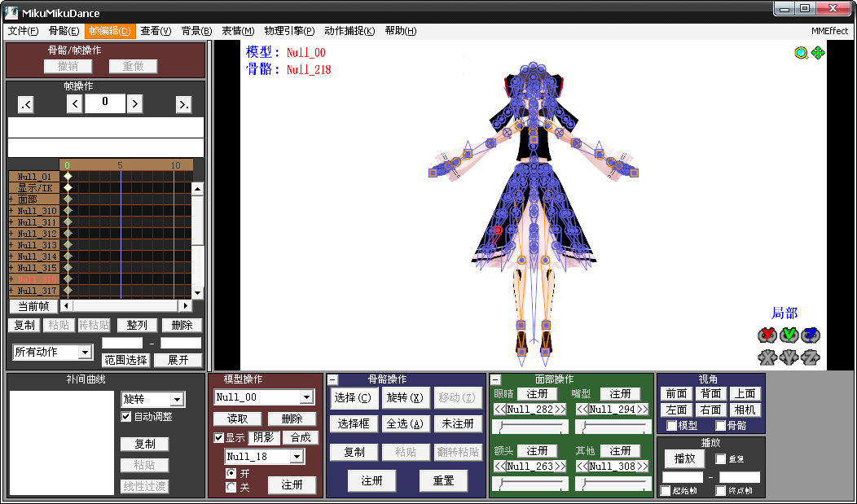Click the gray Y axis move icon

[789, 357]
